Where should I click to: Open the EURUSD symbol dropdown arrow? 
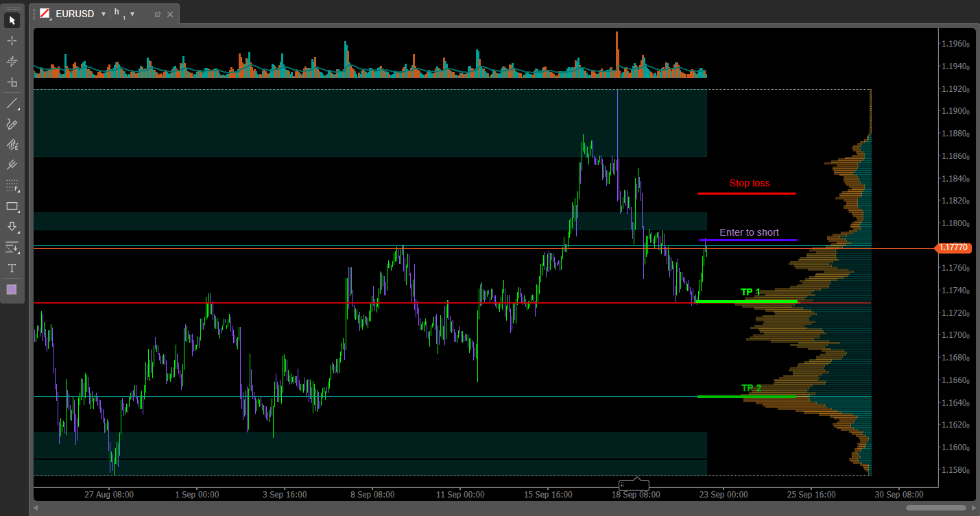pyautogui.click(x=104, y=14)
